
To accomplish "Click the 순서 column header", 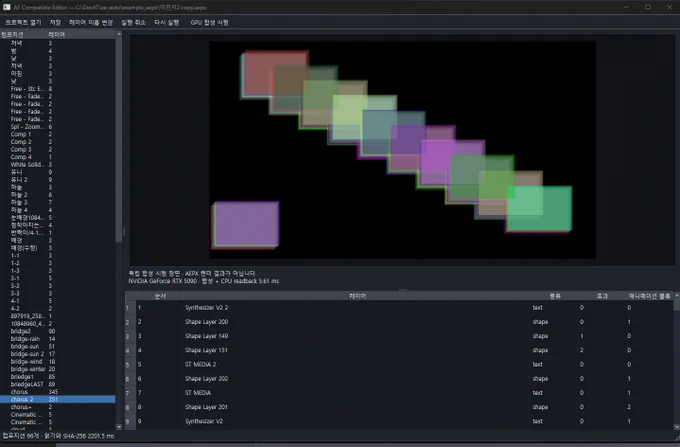I will 160,296.
